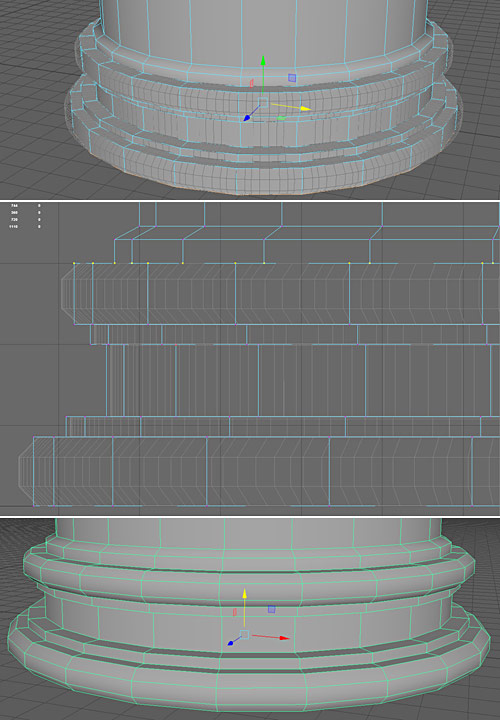Click the manipulator center box in green wireframe view
The height and width of the screenshot is (720, 500).
(x=244, y=635)
